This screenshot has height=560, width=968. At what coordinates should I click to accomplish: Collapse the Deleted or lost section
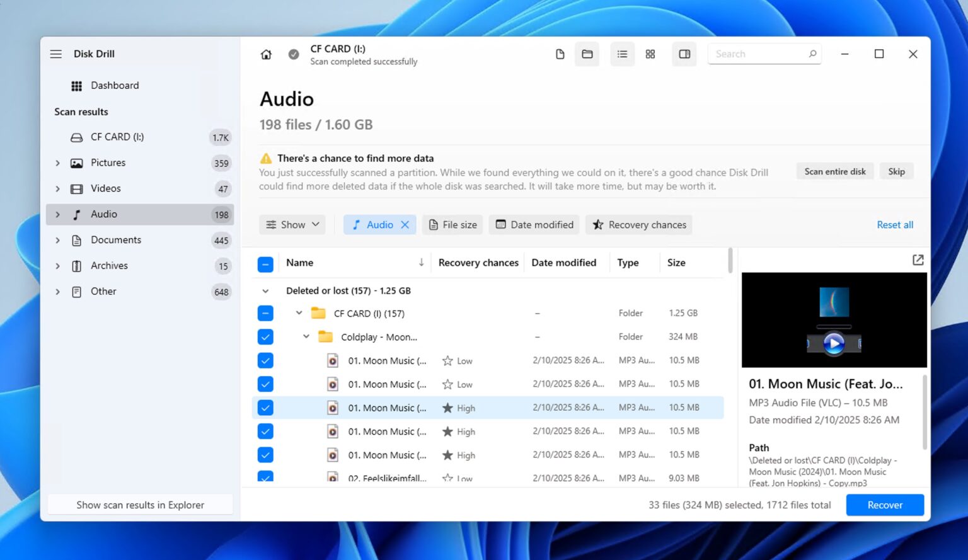click(x=265, y=290)
